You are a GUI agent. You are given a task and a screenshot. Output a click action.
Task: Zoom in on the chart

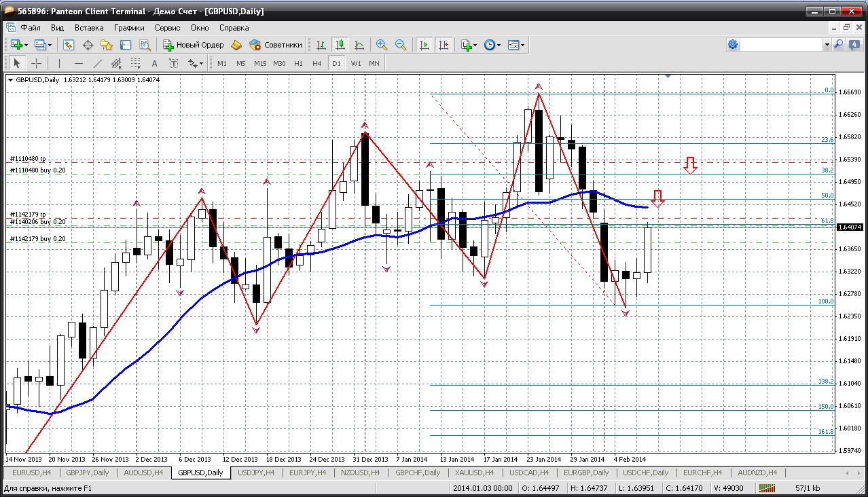tap(382, 45)
